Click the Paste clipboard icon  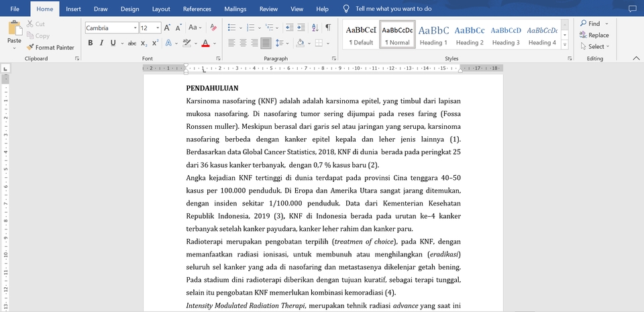pos(14,28)
